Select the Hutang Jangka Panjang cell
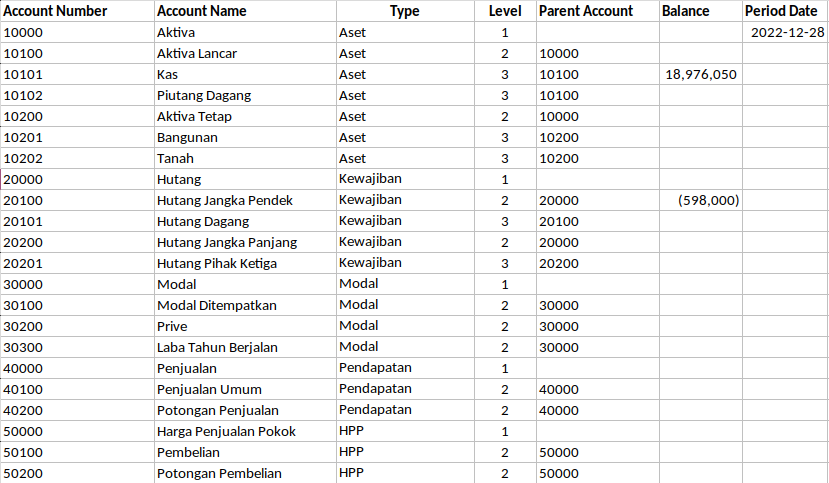Screen dimensions: 829x483 [x=245, y=243]
